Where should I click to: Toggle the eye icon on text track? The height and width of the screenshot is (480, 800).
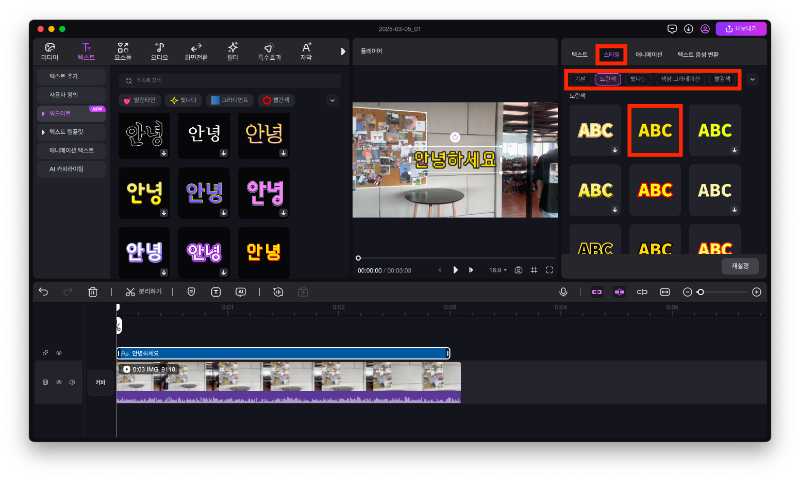click(58, 353)
